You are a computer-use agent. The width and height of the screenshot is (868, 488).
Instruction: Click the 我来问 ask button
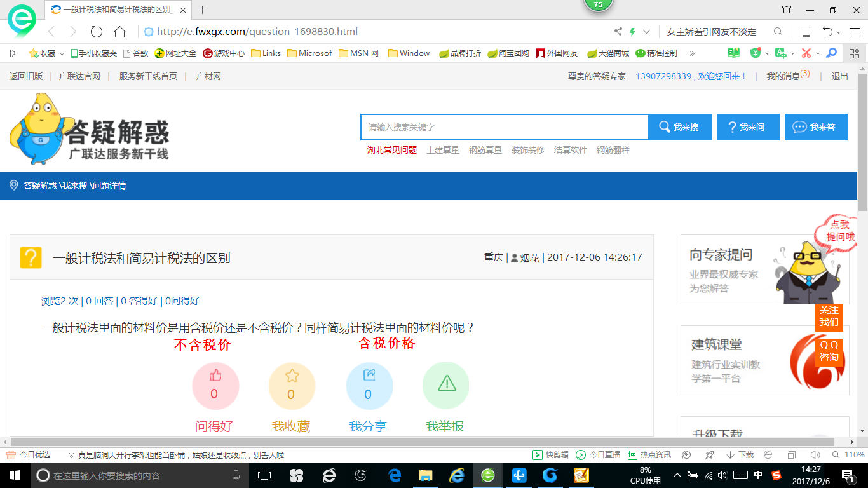[x=747, y=127]
